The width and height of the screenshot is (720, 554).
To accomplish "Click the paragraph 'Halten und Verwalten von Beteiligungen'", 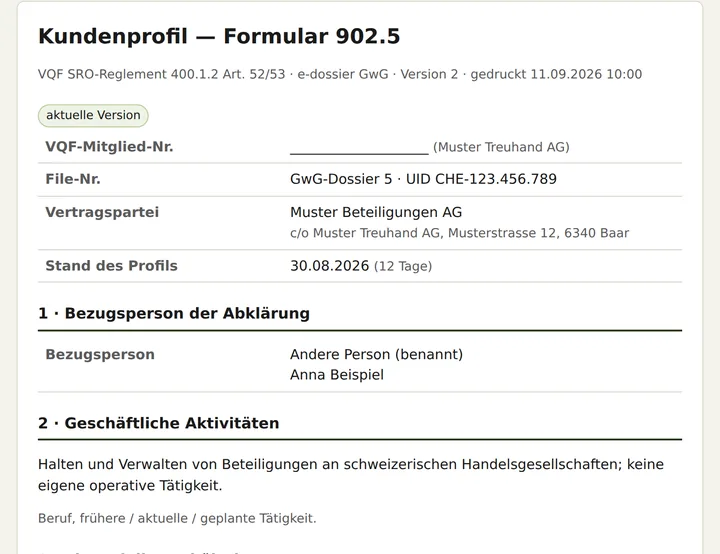I will coord(351,475).
